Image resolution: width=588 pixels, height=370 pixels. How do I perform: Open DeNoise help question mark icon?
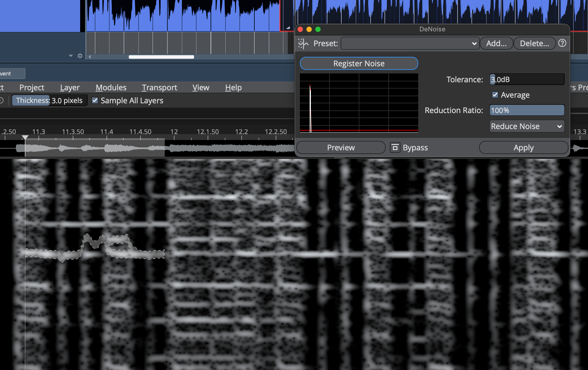click(562, 43)
